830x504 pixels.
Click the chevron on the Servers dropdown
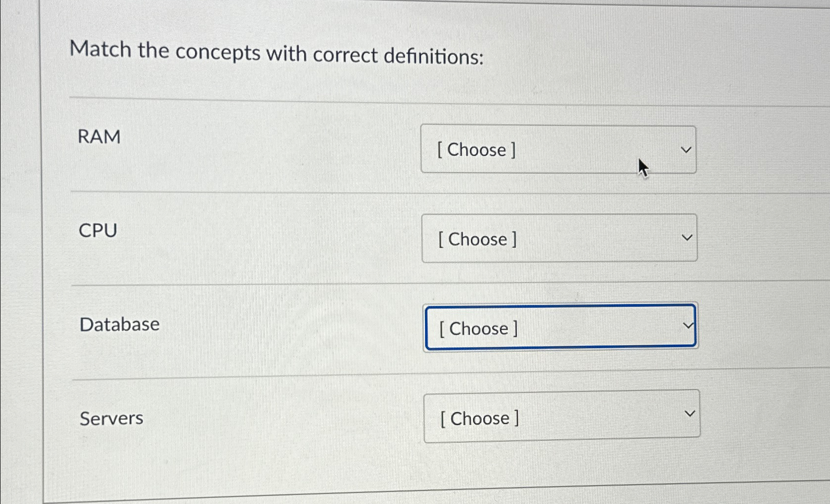pyautogui.click(x=690, y=414)
